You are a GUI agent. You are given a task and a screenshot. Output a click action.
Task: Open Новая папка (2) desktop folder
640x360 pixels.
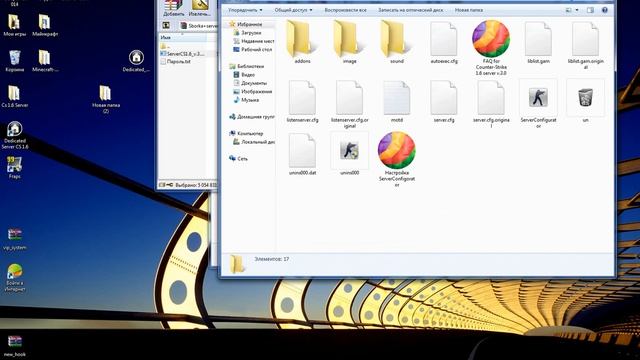pos(105,99)
